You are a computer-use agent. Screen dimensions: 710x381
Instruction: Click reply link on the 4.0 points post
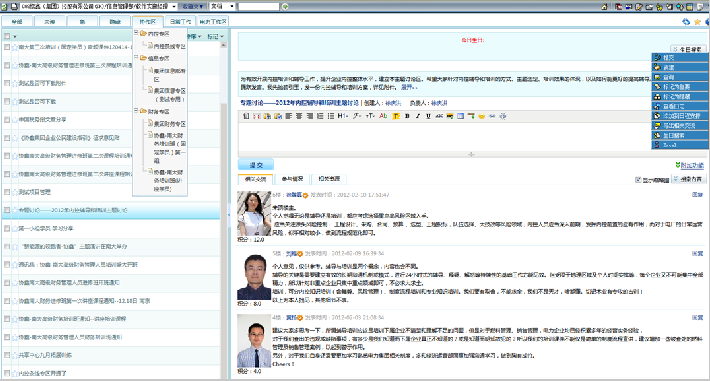point(697,318)
